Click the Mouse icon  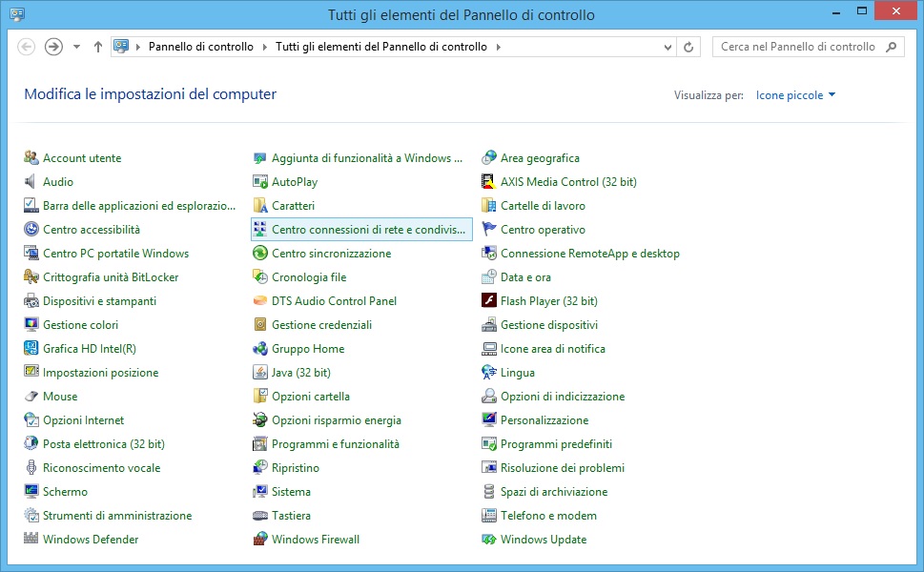(x=31, y=397)
